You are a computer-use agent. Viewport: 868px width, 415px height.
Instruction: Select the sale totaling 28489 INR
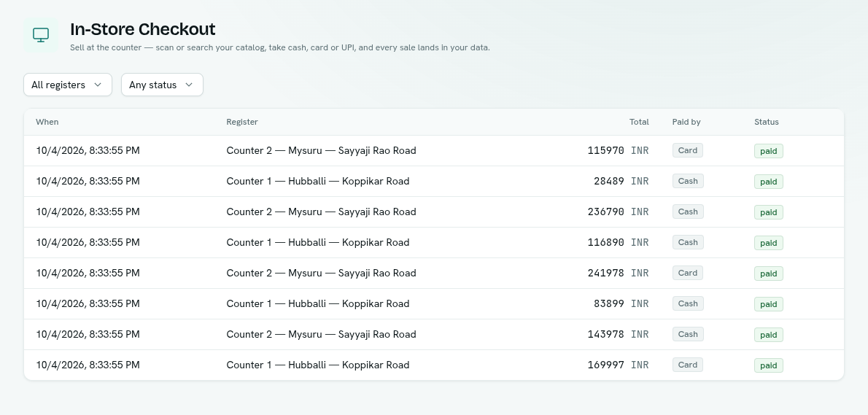tap(434, 181)
